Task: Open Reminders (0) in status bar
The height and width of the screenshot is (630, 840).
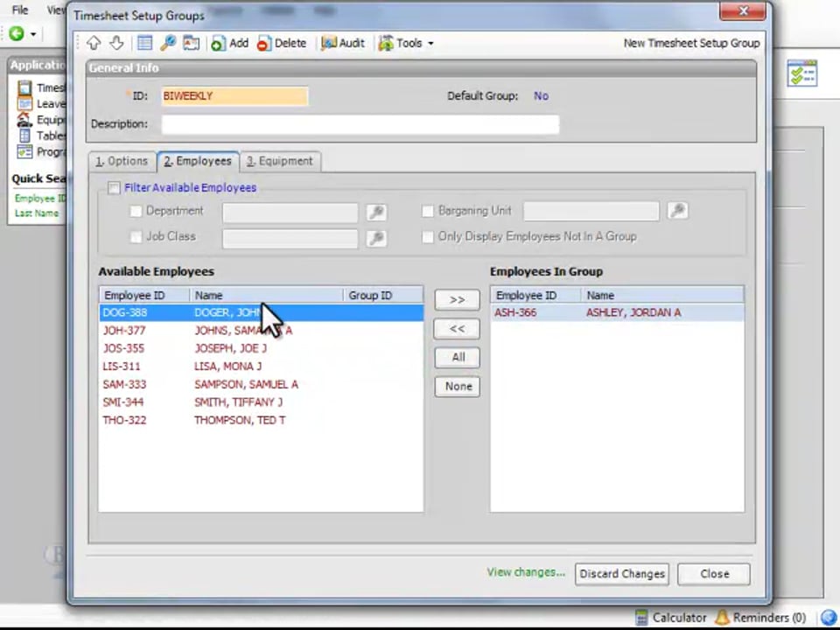Action: point(760,618)
